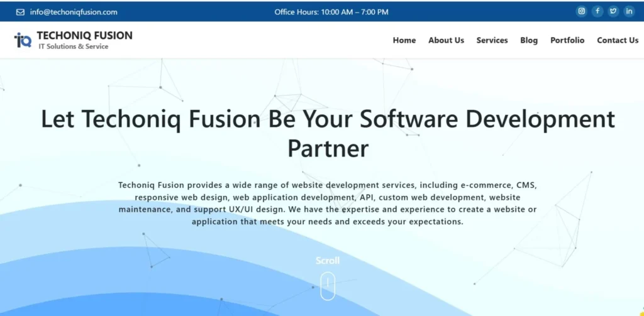This screenshot has height=316, width=644.
Task: Click the TQ logo icon
Action: pyautogui.click(x=23, y=40)
